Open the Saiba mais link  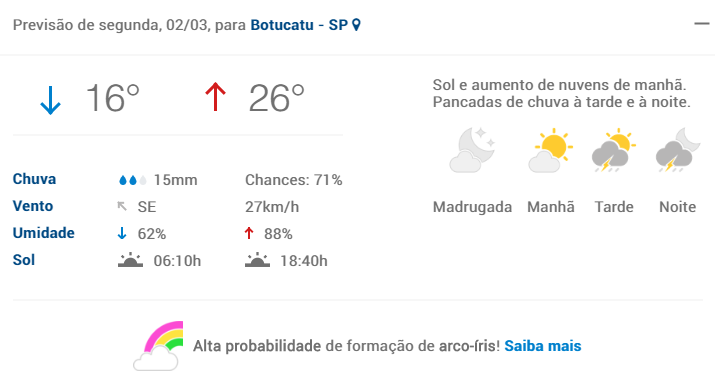point(543,346)
